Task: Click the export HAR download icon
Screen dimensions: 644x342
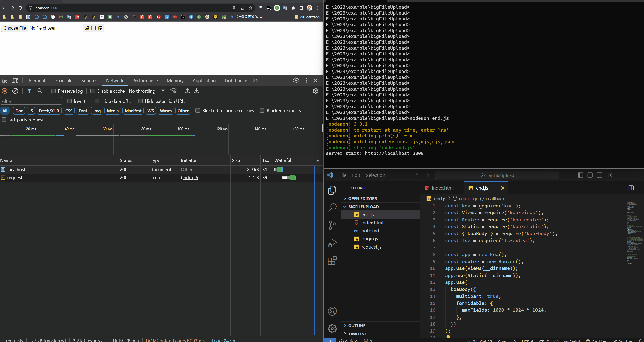Action: click(x=196, y=91)
